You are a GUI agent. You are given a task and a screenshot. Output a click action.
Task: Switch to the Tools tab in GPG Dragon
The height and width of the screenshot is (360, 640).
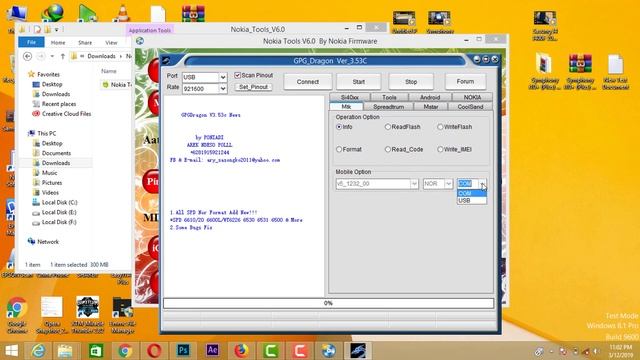[389, 98]
